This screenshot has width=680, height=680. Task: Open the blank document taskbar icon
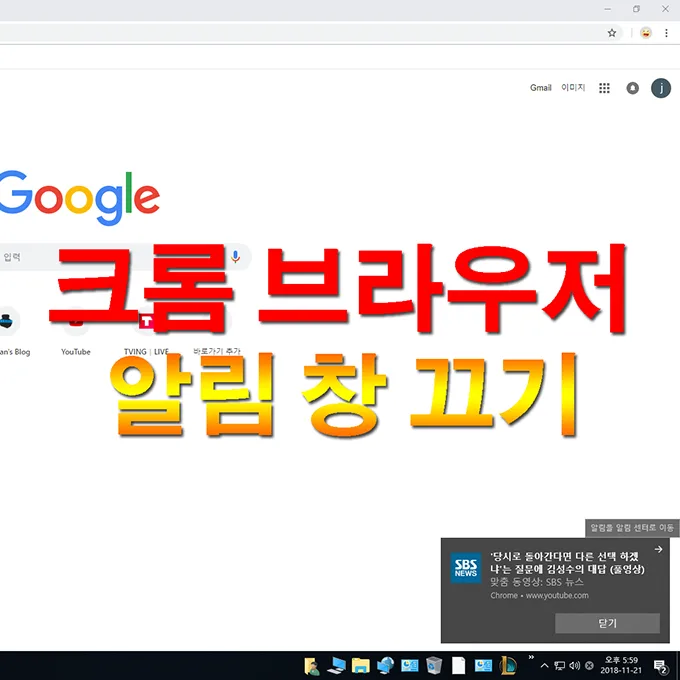[x=458, y=666]
